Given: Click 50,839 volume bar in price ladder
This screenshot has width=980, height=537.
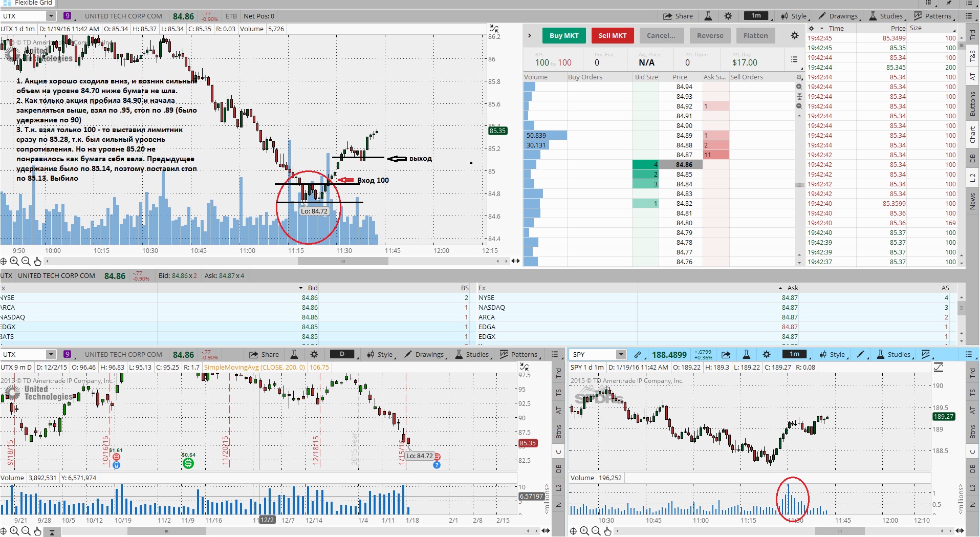Looking at the screenshot, I should point(545,136).
